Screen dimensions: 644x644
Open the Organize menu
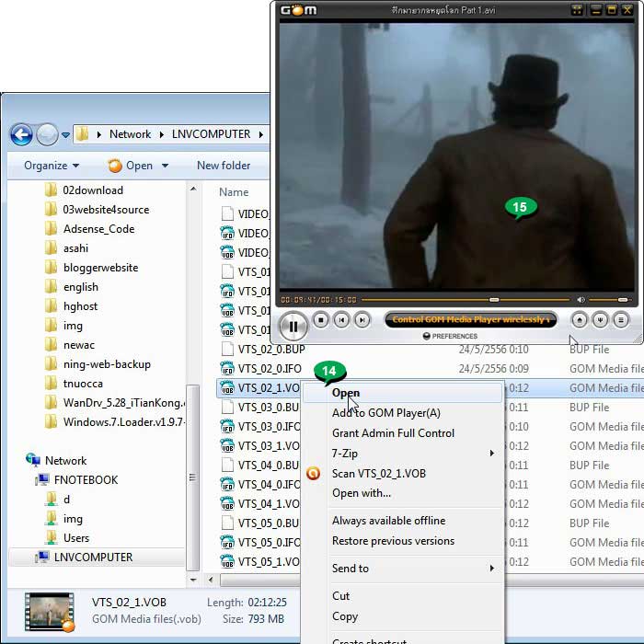tap(52, 166)
